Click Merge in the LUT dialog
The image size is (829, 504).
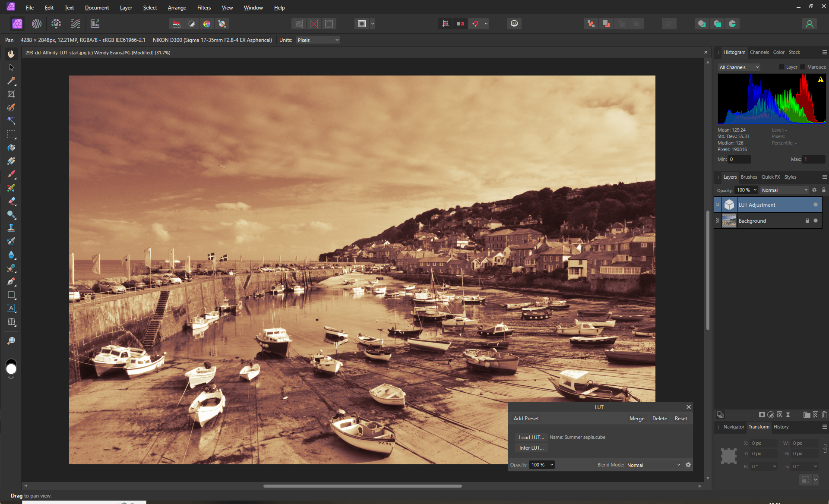pos(637,419)
